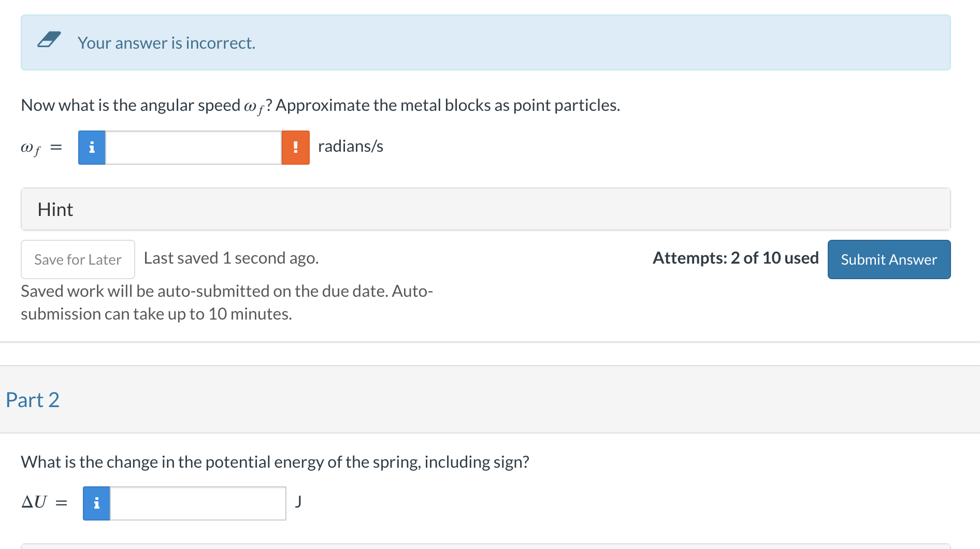Click the blue info icon beside ωf
The height and width of the screenshot is (549, 980).
(x=92, y=148)
